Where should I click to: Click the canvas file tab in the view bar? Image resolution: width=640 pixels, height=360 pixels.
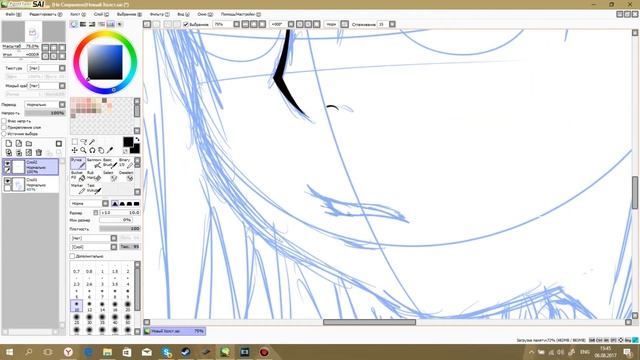pos(174,331)
